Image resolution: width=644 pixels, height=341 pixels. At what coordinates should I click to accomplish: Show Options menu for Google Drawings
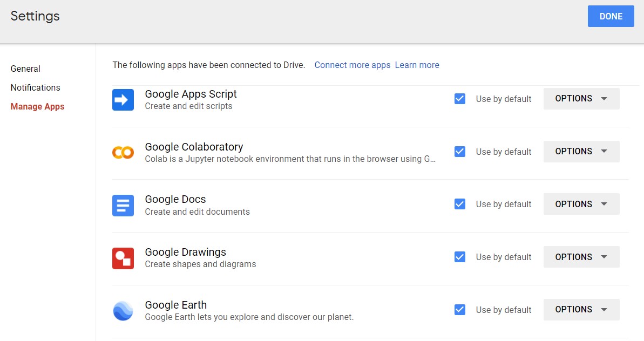[x=581, y=257]
